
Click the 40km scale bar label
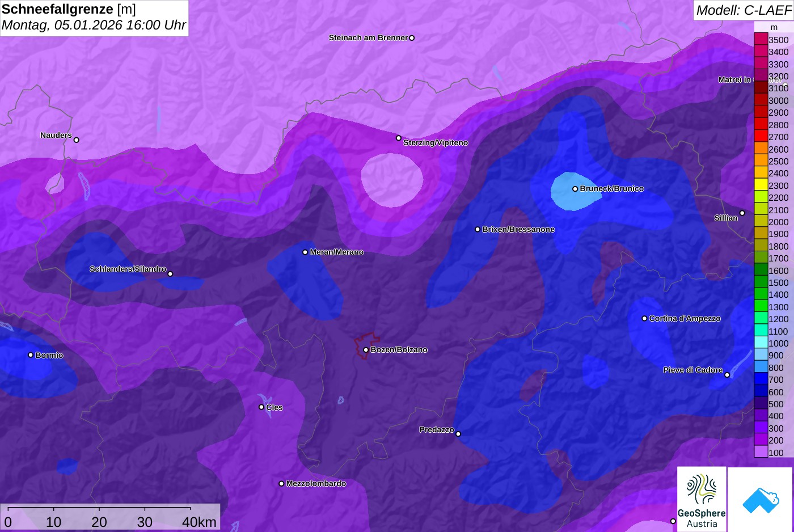click(199, 522)
